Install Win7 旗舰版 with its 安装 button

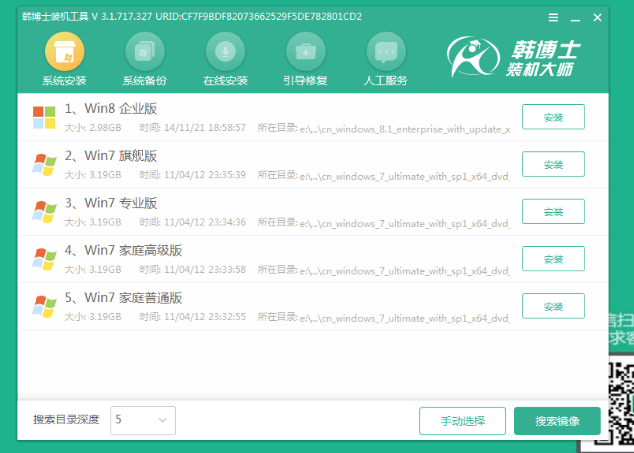click(553, 164)
